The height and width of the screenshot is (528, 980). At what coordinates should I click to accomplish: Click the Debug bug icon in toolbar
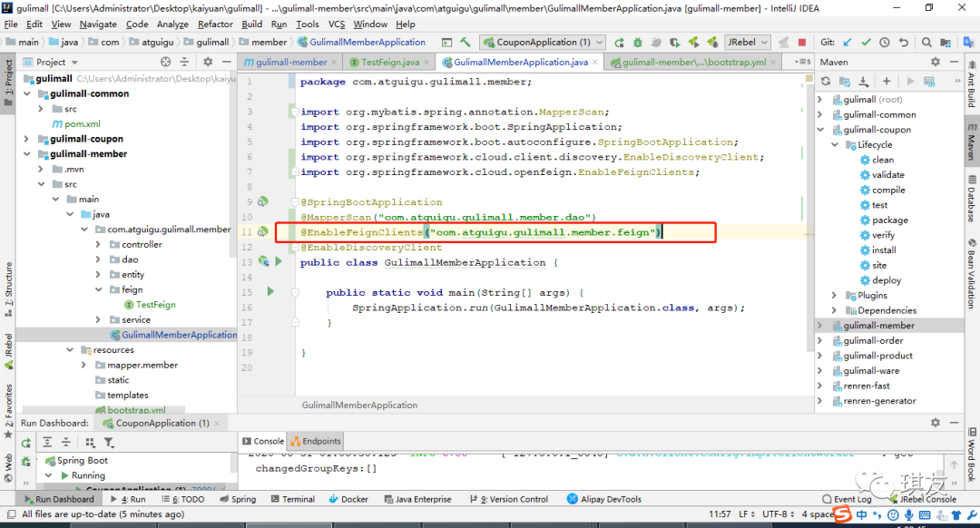point(638,43)
